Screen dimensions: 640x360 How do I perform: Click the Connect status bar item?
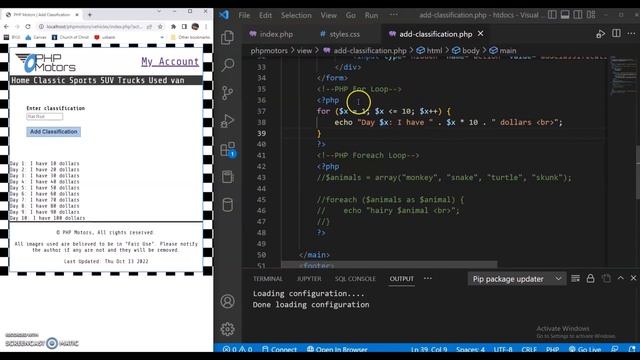click(x=280, y=349)
